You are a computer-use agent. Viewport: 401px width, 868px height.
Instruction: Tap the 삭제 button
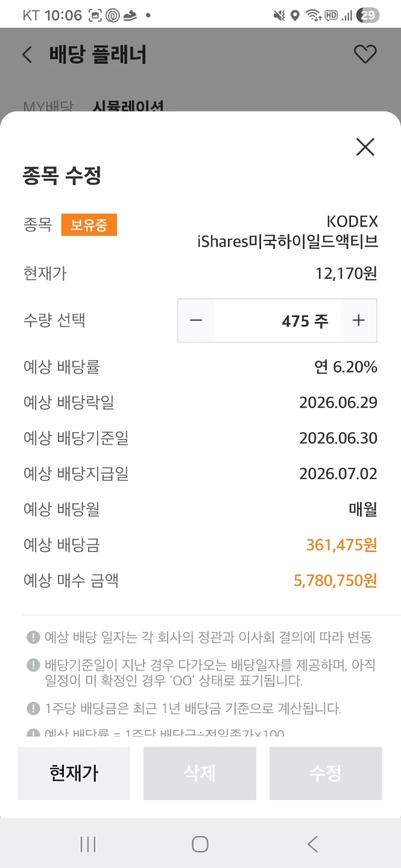pos(200,773)
